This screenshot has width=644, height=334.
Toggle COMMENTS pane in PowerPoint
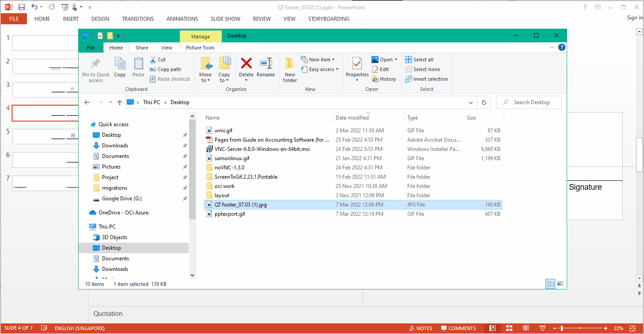click(x=458, y=328)
